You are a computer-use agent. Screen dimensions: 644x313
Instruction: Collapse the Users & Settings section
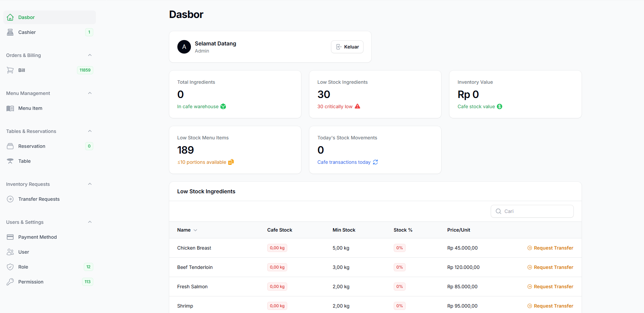click(90, 222)
